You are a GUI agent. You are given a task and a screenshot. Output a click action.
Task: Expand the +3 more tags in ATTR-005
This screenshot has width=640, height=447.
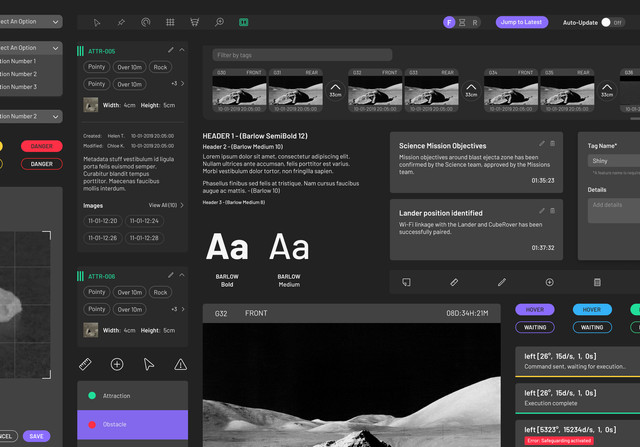point(178,83)
